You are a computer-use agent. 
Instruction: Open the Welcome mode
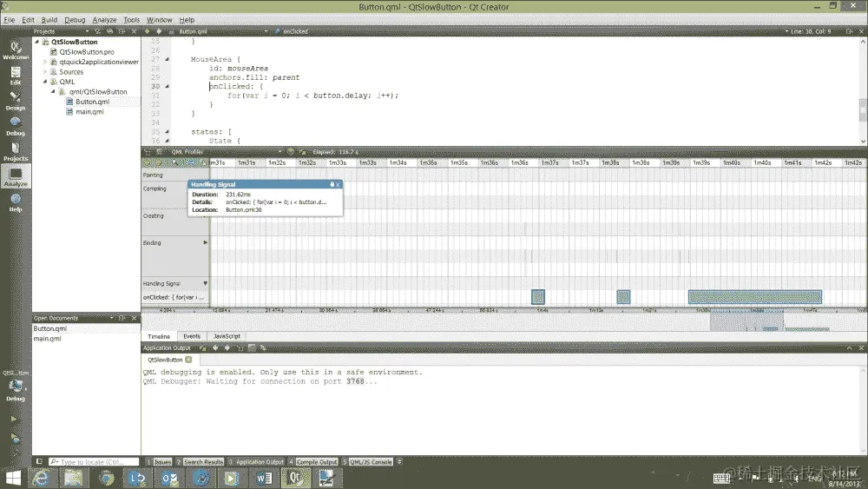pos(16,50)
